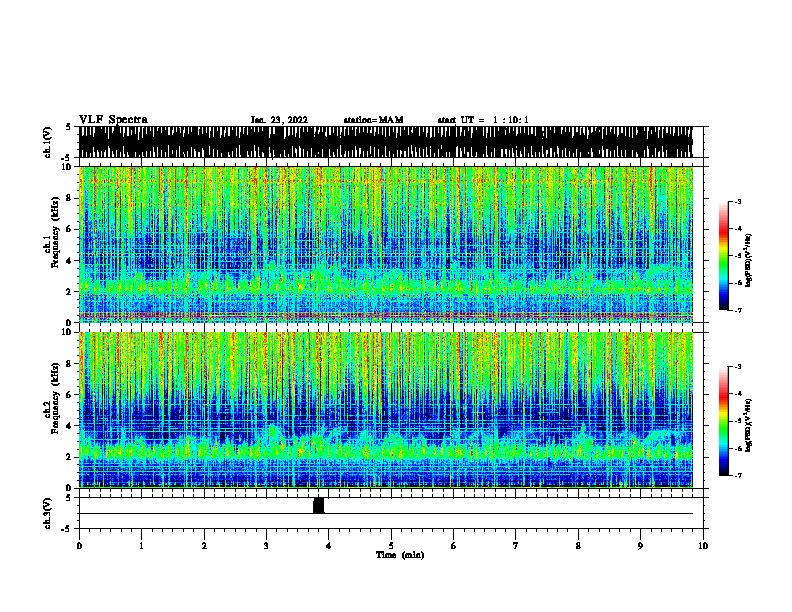
Task: Click time-axis tick label "9"
Action: (x=640, y=546)
